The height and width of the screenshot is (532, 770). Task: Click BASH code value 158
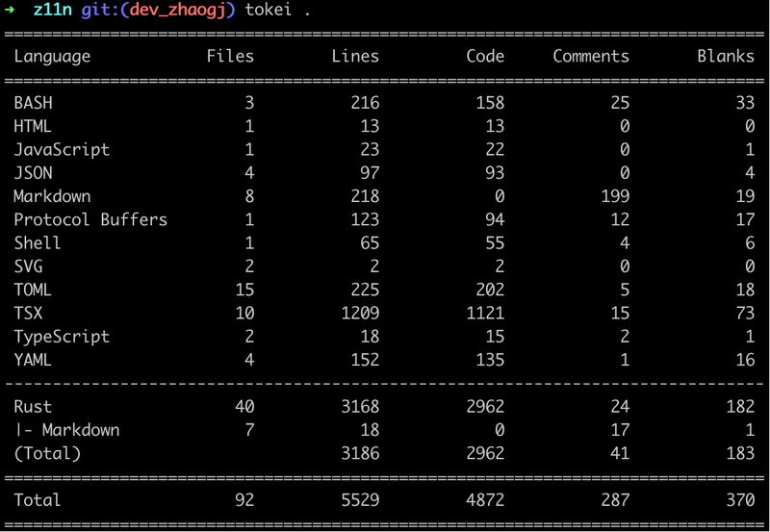click(490, 103)
